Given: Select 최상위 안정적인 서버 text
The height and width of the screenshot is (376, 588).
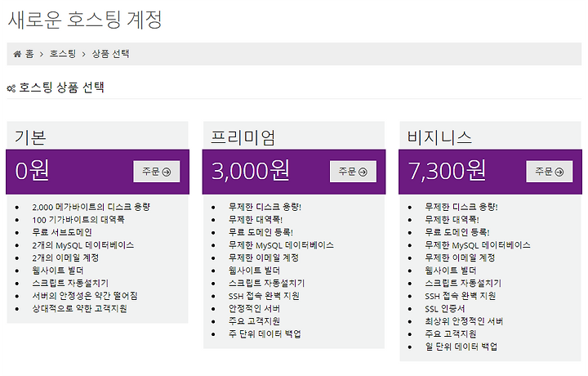Looking at the screenshot, I should [x=464, y=321].
